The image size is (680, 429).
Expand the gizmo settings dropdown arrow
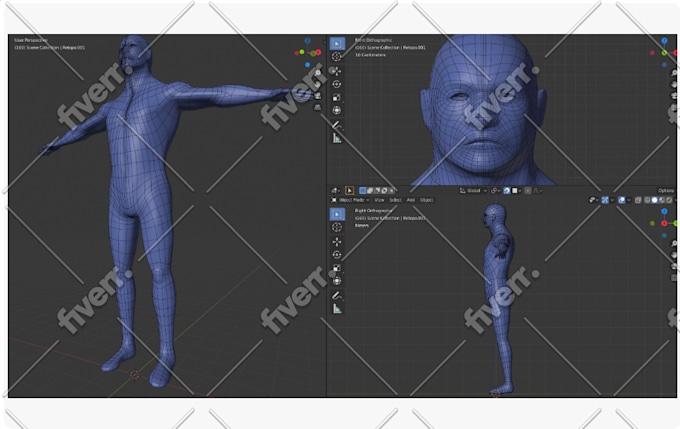click(x=612, y=200)
